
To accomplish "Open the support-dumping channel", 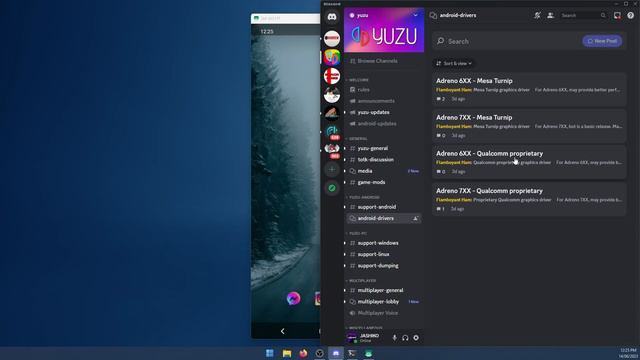I will click(384, 266).
